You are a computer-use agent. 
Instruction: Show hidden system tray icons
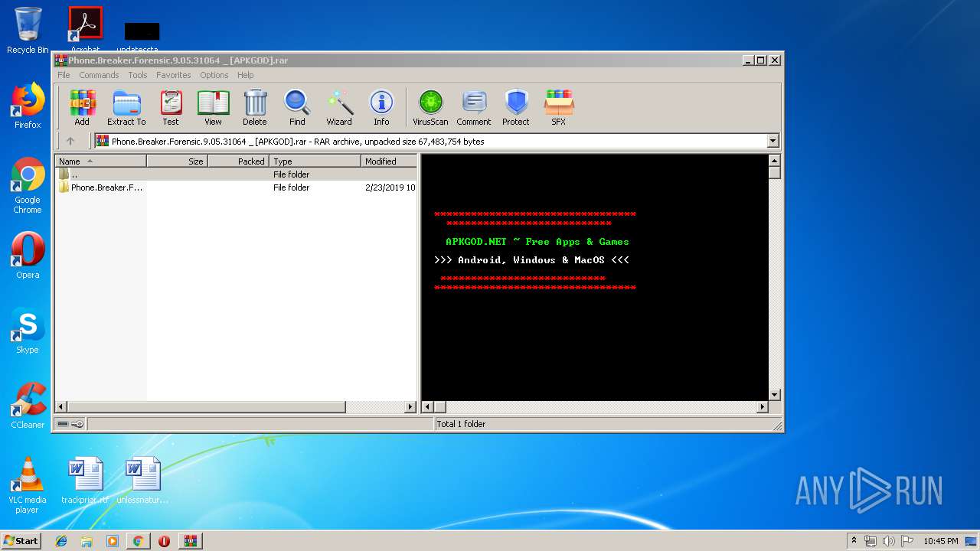(x=854, y=541)
